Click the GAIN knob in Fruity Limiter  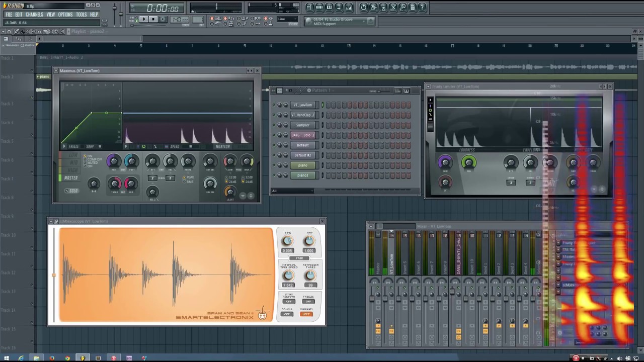click(x=445, y=162)
